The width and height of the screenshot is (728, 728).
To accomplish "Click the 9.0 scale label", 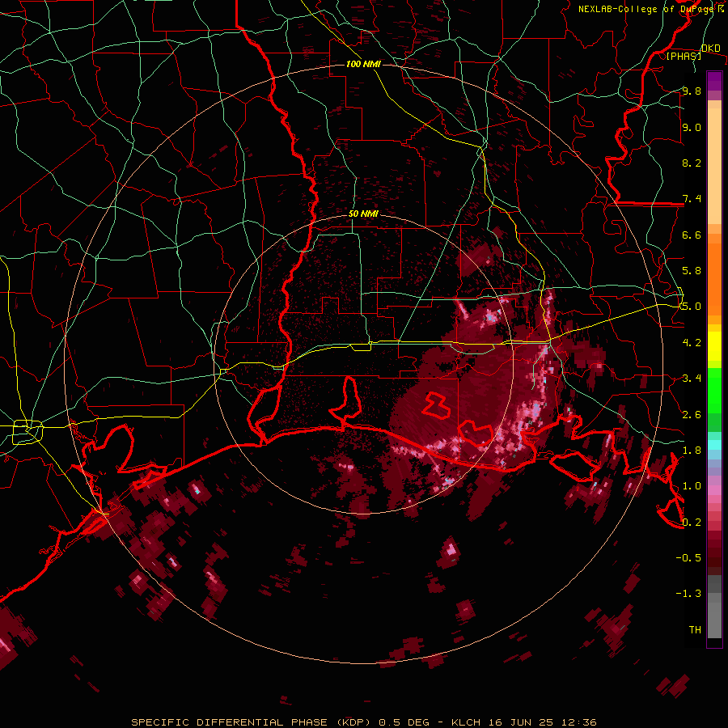I will (692, 127).
